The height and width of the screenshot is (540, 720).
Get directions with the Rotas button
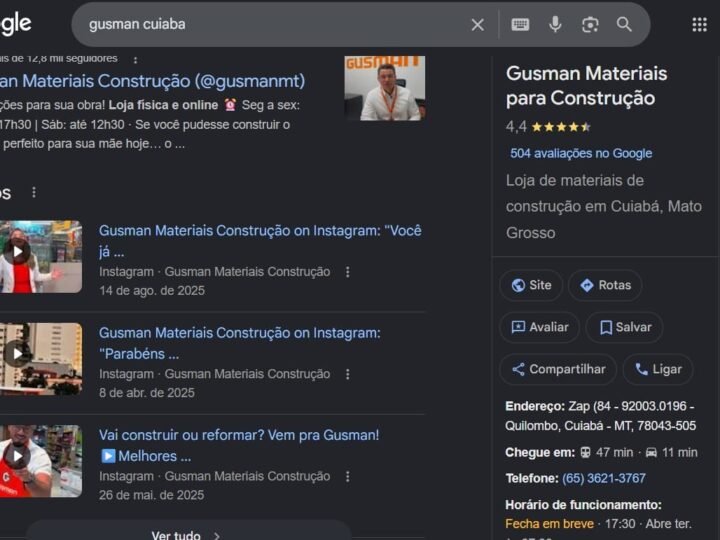point(605,285)
